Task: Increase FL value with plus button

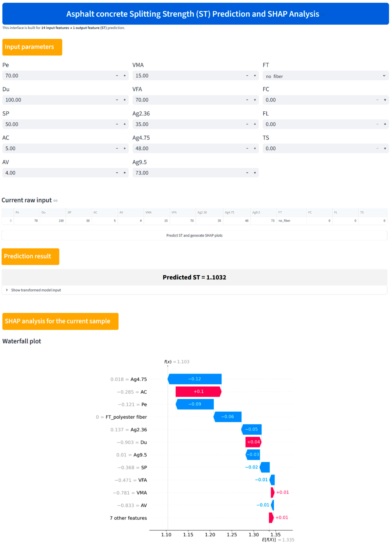Action: point(385,124)
